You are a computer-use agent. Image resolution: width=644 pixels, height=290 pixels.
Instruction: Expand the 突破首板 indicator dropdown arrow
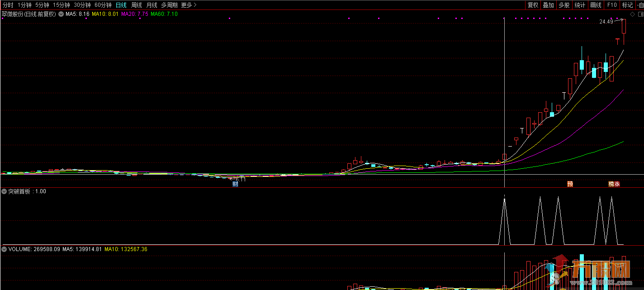5,191
